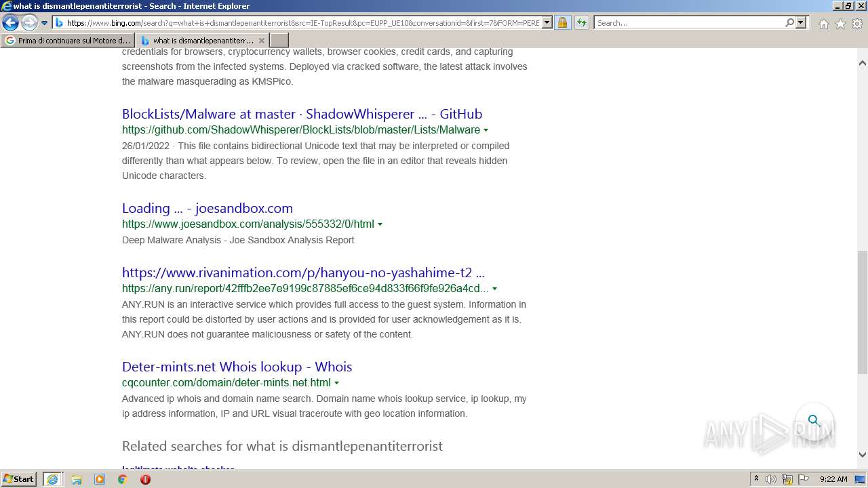Click the any.run report green URL

coord(305,288)
